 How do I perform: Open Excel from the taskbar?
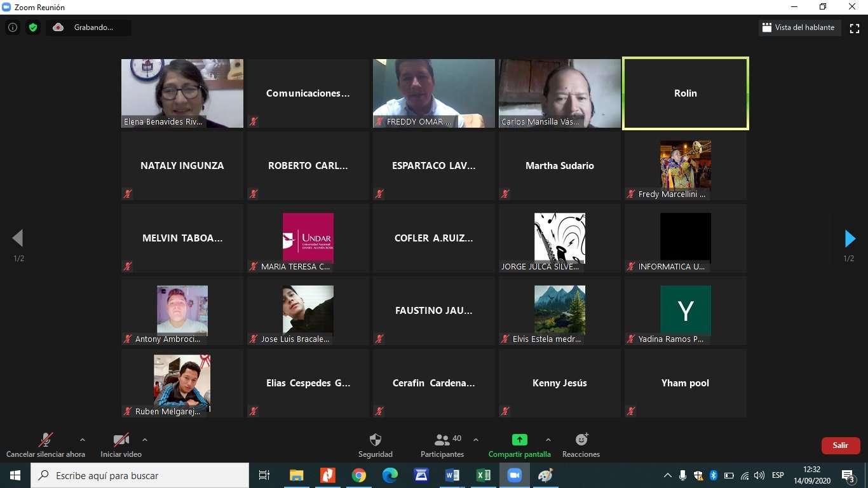click(483, 475)
